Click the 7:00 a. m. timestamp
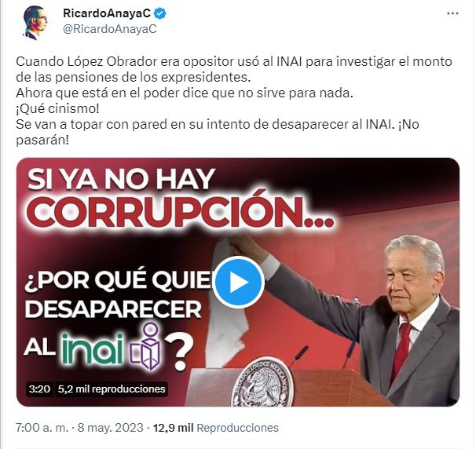Viewport: 476px width, 449px height. (x=42, y=428)
